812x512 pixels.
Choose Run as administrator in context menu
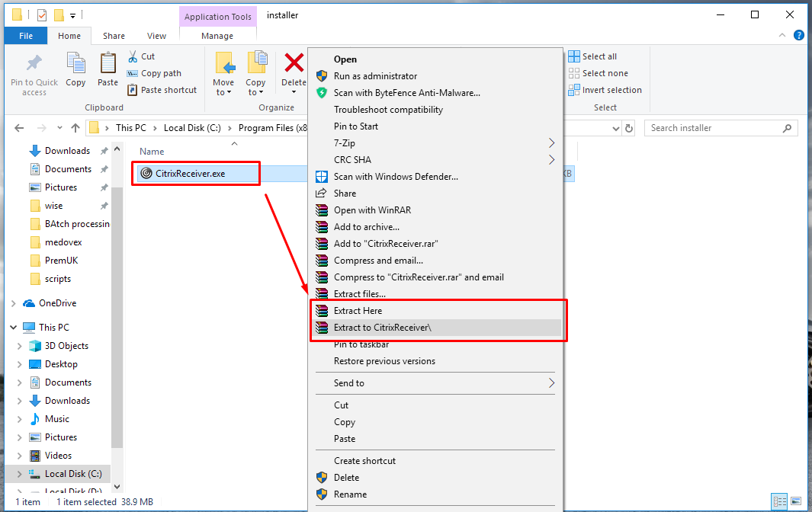pos(375,76)
